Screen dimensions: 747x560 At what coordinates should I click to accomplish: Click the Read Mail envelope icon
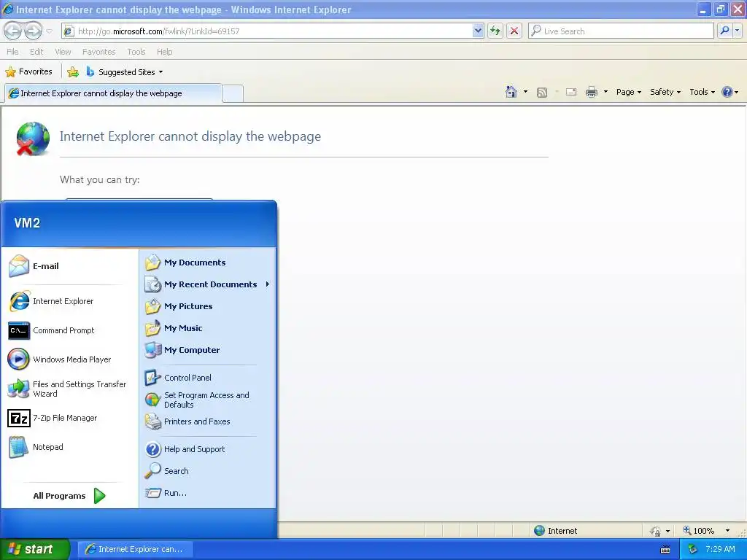[x=571, y=92]
